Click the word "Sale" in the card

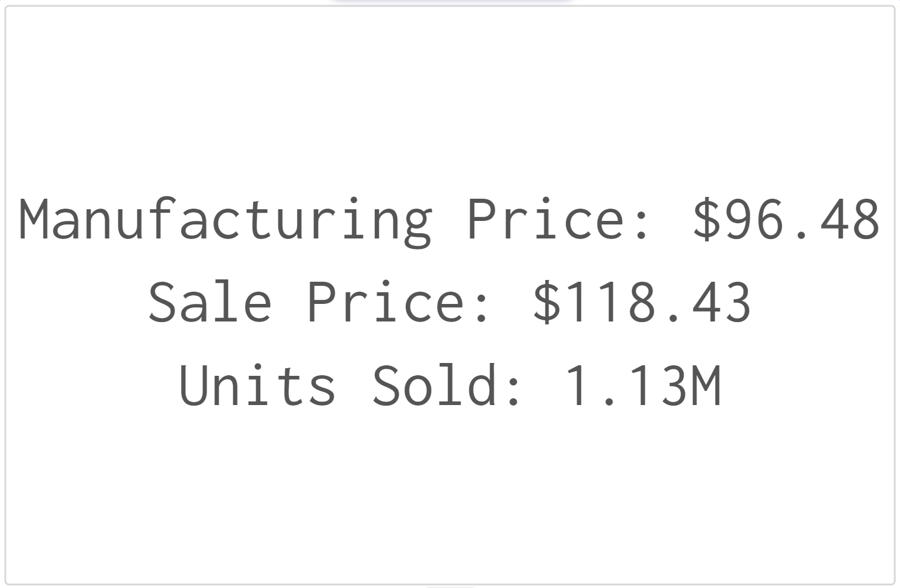[210, 302]
